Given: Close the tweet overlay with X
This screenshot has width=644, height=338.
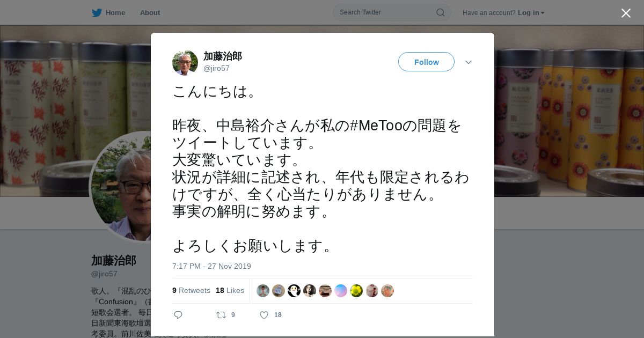Looking at the screenshot, I should click(626, 13).
